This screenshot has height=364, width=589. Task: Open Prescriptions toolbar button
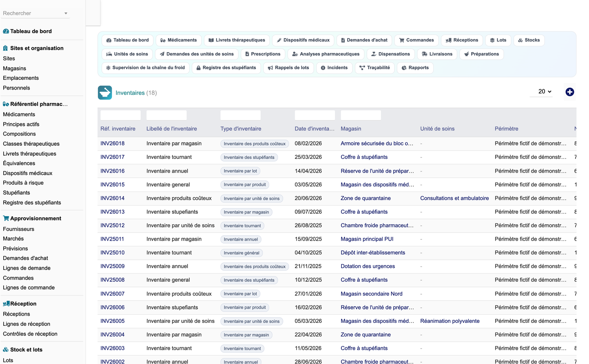[263, 54]
